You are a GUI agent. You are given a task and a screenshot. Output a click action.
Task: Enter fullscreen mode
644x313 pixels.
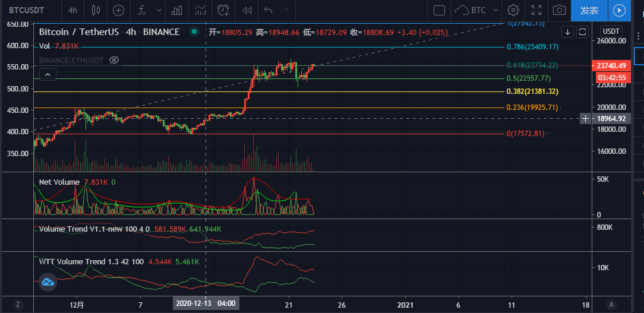[536, 10]
